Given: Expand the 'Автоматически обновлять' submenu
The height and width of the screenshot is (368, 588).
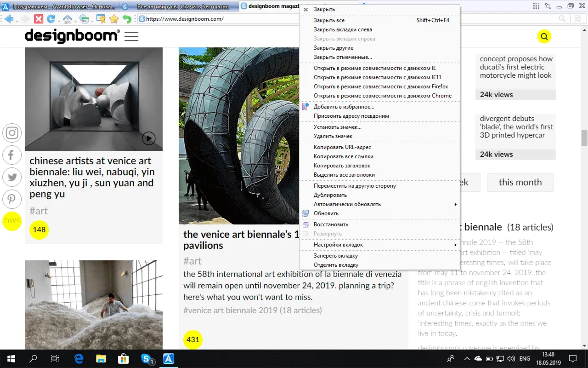Looking at the screenshot, I should (379, 204).
